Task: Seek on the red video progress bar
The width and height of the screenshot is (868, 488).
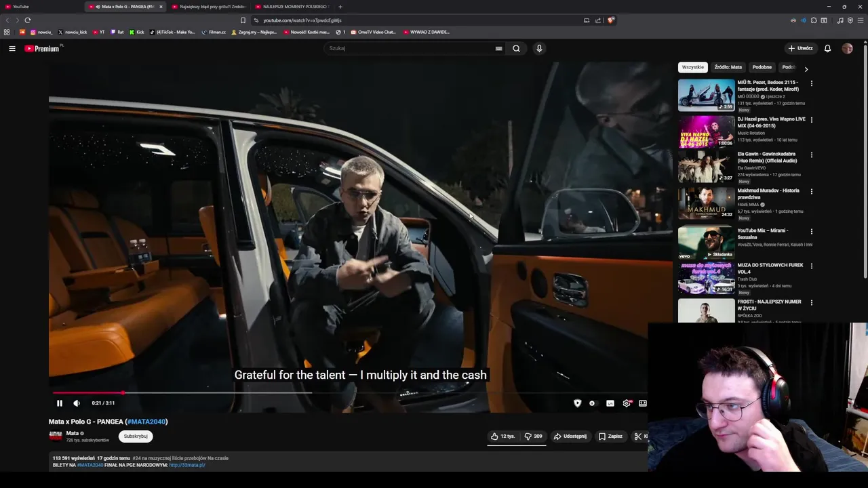Action: 88,392
